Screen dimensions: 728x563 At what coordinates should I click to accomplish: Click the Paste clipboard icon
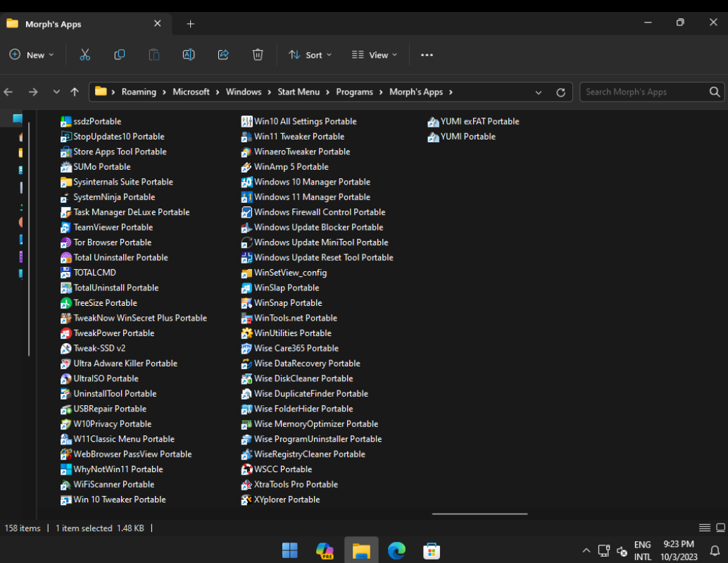[153, 55]
